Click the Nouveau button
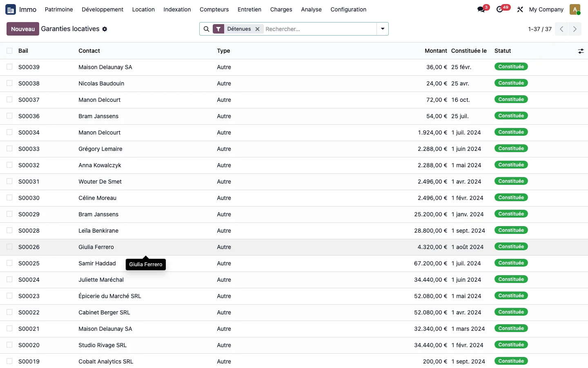 [x=23, y=29]
